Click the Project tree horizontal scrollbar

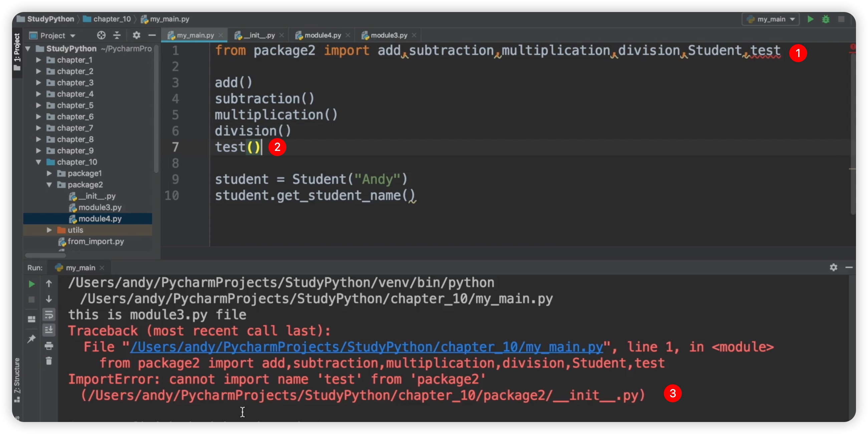pos(46,255)
